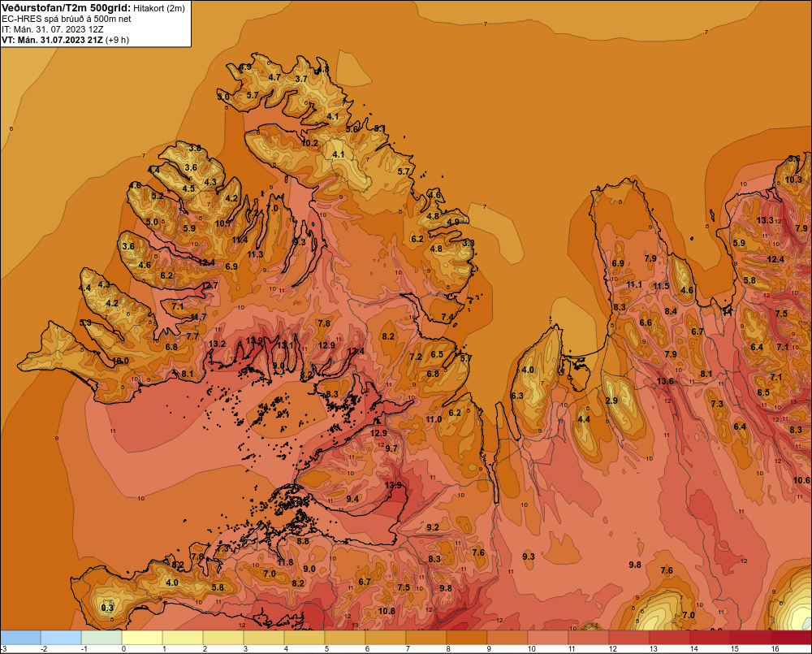Click the 13.2 temperature value on the map
The width and height of the screenshot is (812, 654).
coord(217,344)
